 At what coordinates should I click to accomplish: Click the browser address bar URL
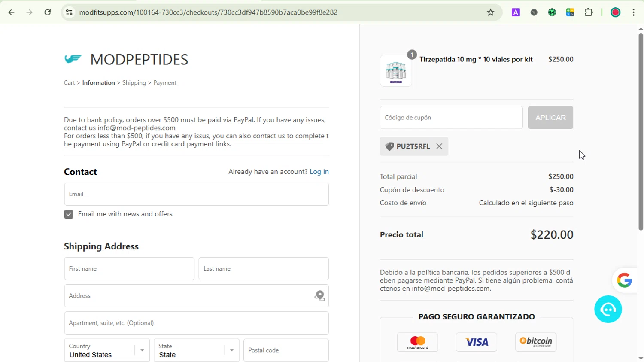click(208, 12)
